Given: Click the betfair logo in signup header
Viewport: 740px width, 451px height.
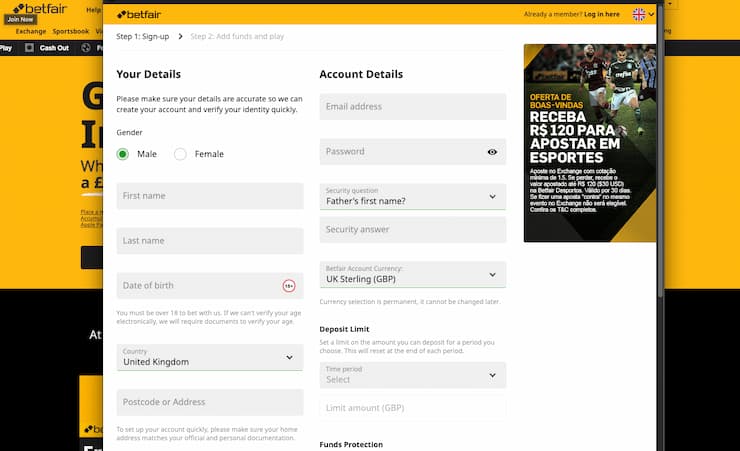Looking at the screenshot, I should [x=139, y=15].
